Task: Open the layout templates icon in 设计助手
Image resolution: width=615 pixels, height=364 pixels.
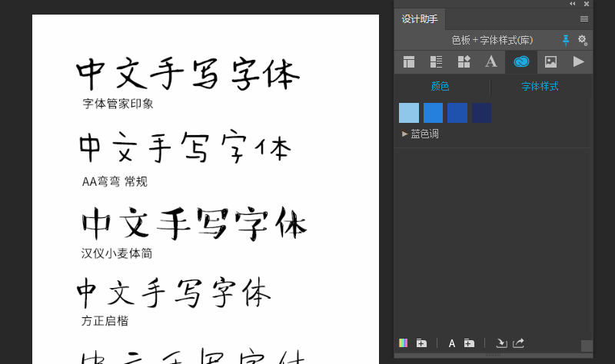Action: point(409,62)
